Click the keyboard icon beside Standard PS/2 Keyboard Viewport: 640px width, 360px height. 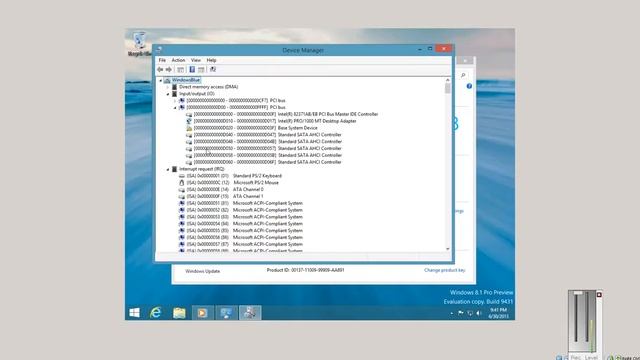pyautogui.click(x=182, y=176)
